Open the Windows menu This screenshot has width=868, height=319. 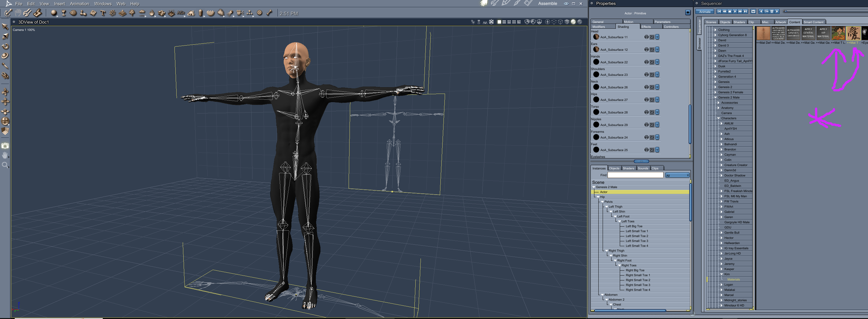point(103,4)
